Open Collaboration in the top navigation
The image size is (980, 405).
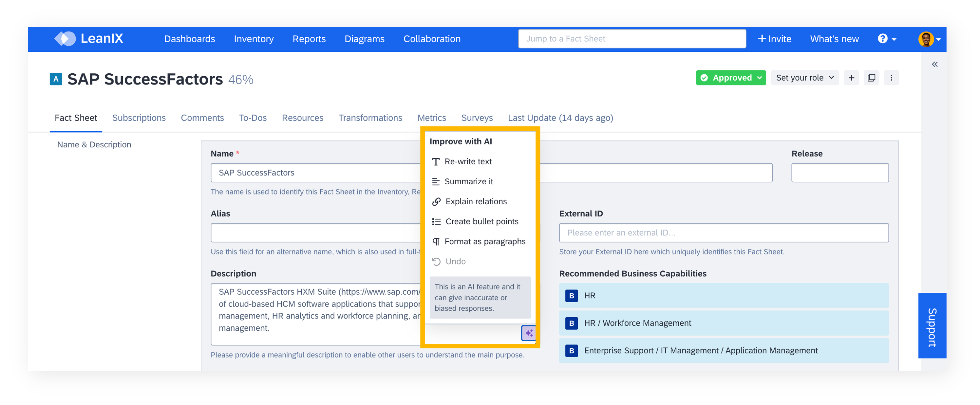pyautogui.click(x=432, y=39)
